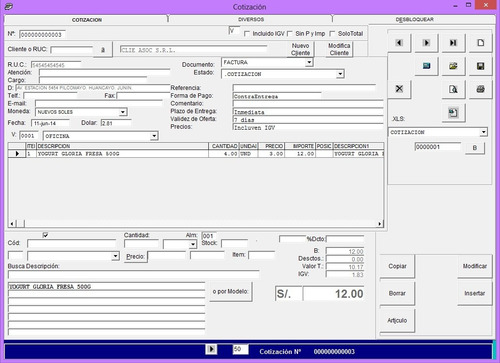
Task: Click the Cantidad input field
Action: (x=141, y=244)
